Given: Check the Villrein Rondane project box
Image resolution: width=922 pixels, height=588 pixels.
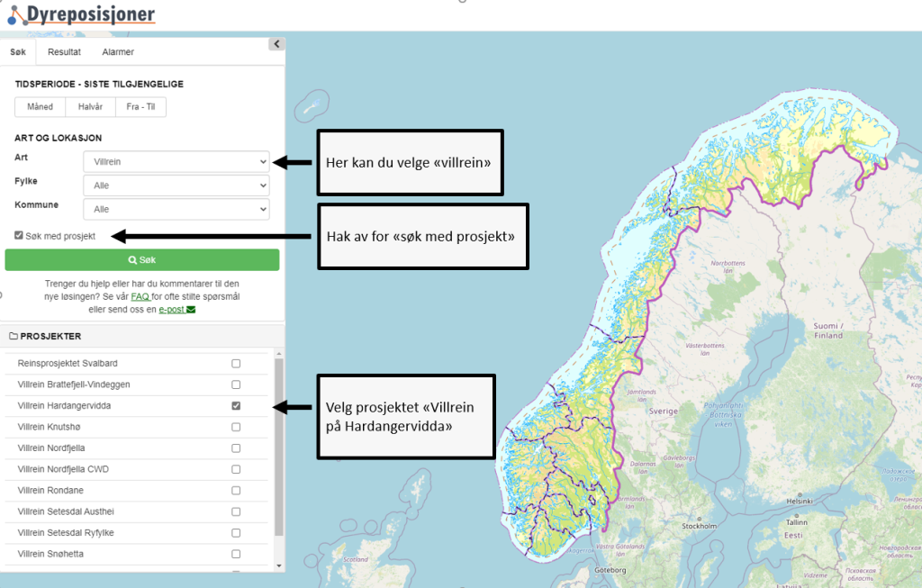Looking at the screenshot, I should (236, 491).
